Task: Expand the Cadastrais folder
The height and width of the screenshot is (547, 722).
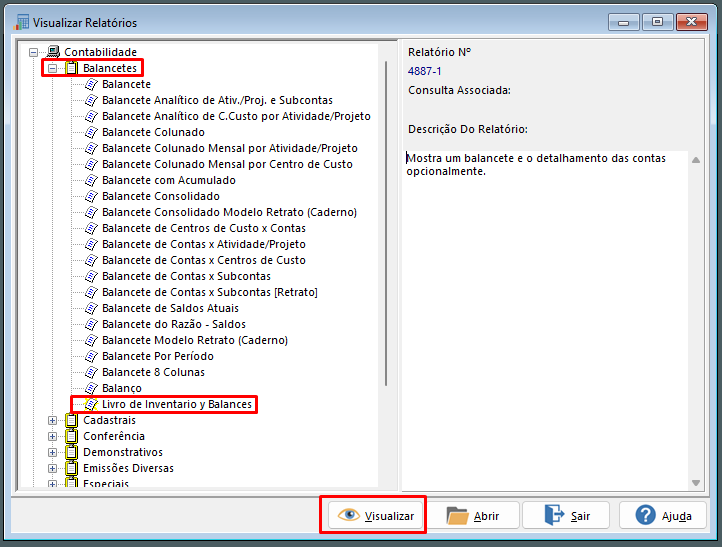Action: click(x=52, y=420)
